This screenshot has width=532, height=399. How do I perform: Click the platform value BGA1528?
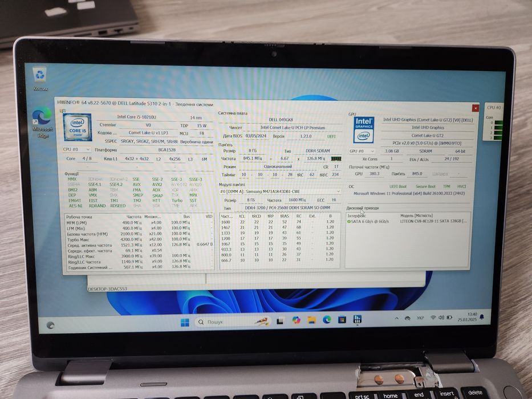click(x=166, y=149)
